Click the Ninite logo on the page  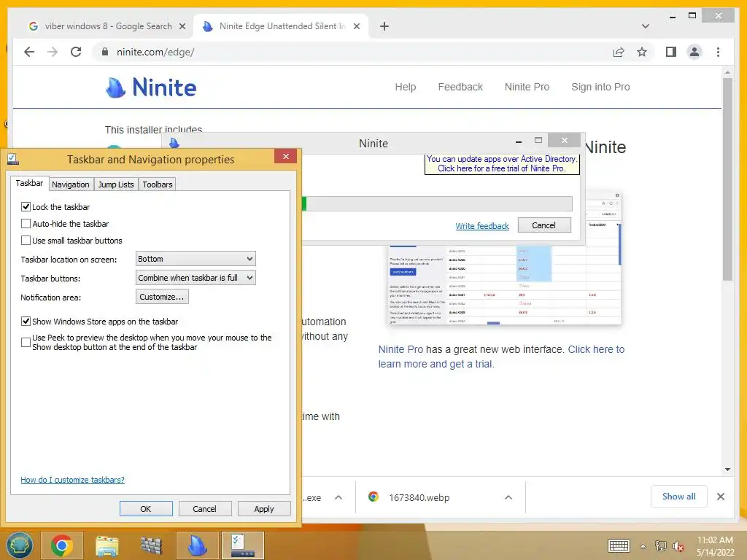pos(151,87)
